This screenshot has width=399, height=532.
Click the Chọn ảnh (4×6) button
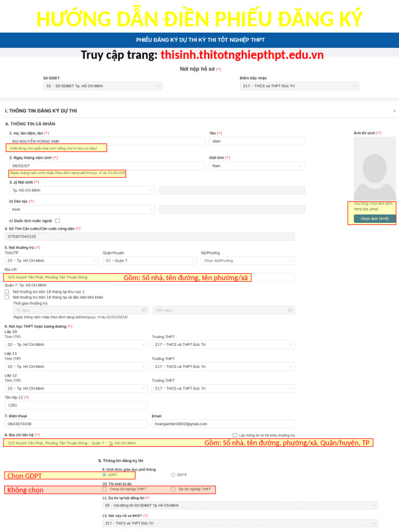point(375,219)
